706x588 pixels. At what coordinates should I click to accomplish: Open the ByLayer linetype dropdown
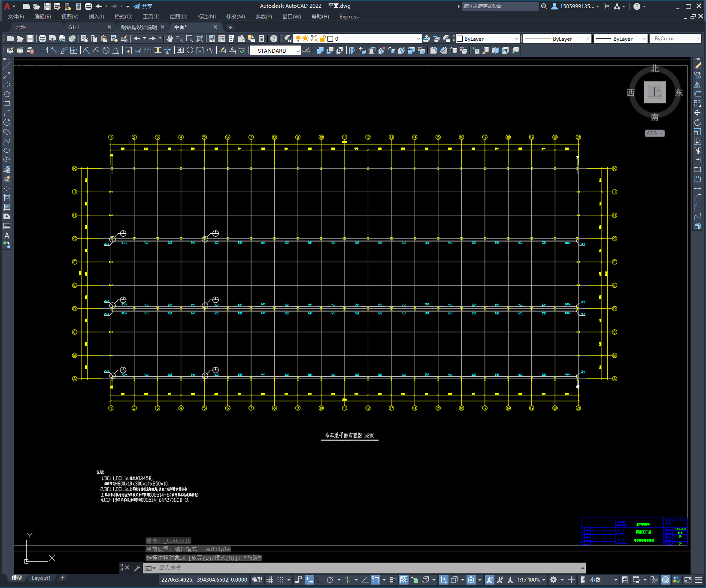[557, 39]
